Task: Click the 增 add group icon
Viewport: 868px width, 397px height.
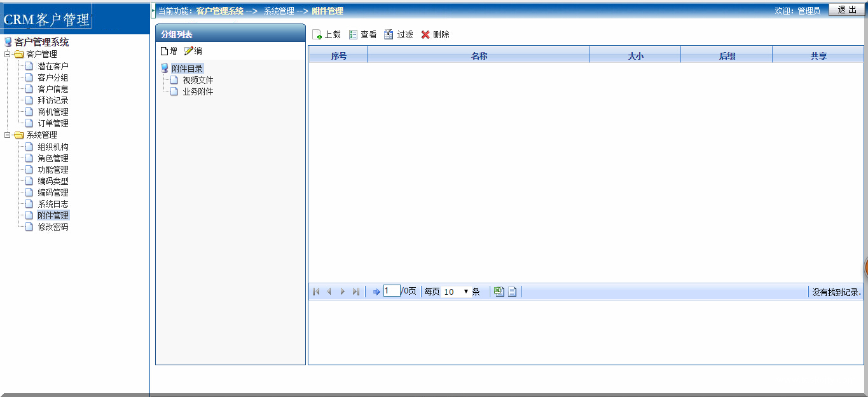Action: click(x=164, y=51)
